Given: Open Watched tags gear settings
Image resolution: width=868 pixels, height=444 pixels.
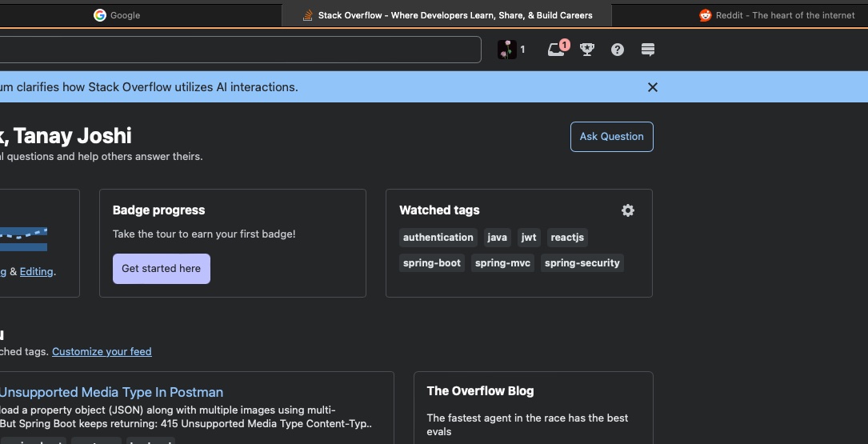Looking at the screenshot, I should [x=628, y=210].
